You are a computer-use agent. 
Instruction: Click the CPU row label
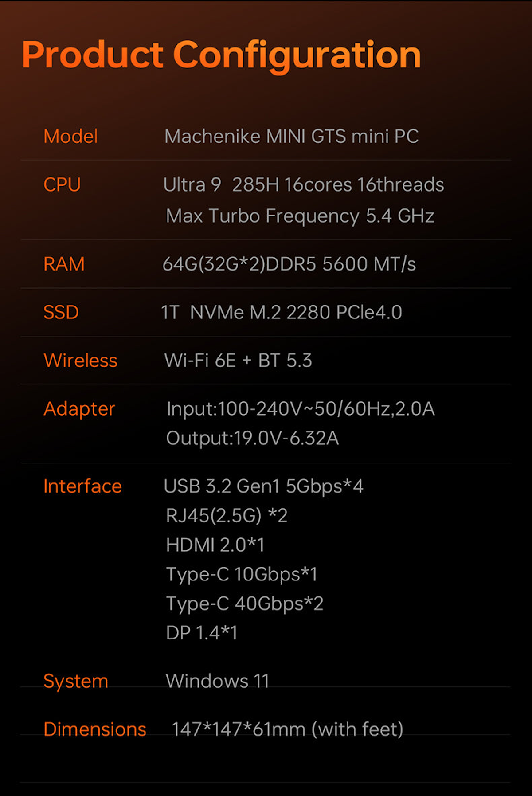tap(62, 184)
